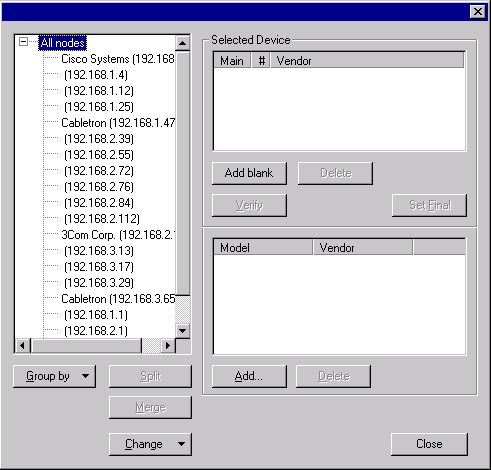Screen dimensions: 491x470
Task: Click Delete under Selected Device list
Action: 335,173
